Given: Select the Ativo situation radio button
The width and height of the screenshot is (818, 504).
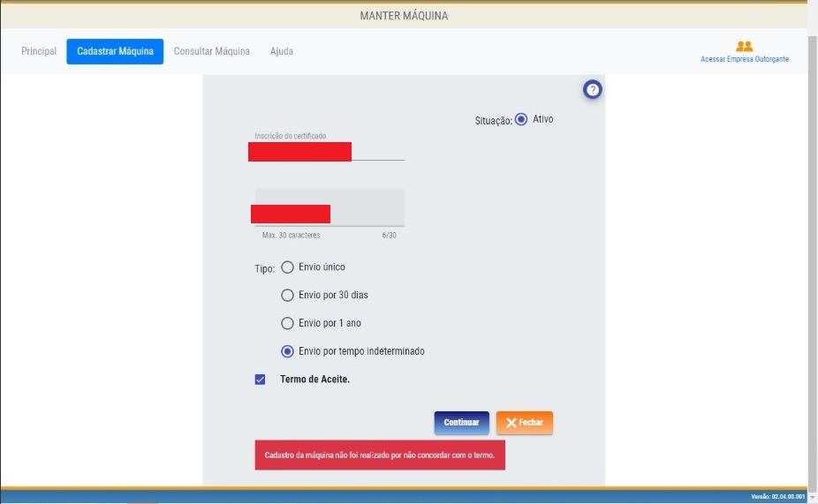Looking at the screenshot, I should [521, 119].
